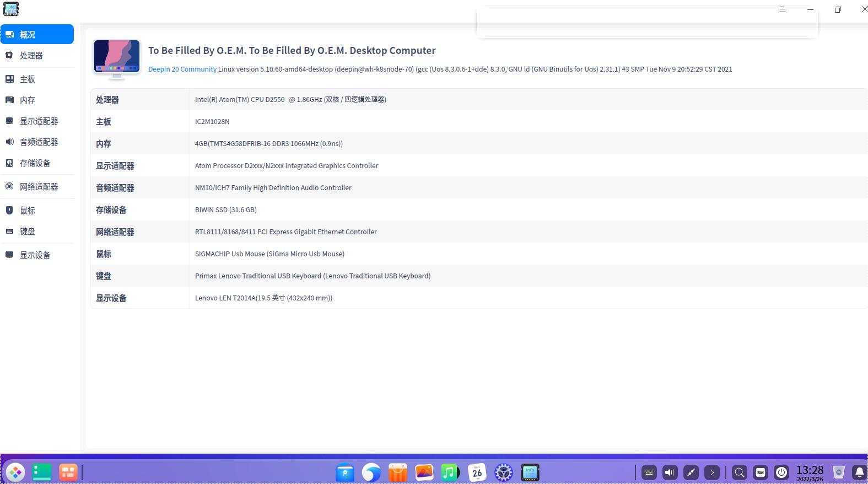Image resolution: width=868 pixels, height=484 pixels.
Task: Open the green multitasking view dock icon
Action: pyautogui.click(x=42, y=472)
